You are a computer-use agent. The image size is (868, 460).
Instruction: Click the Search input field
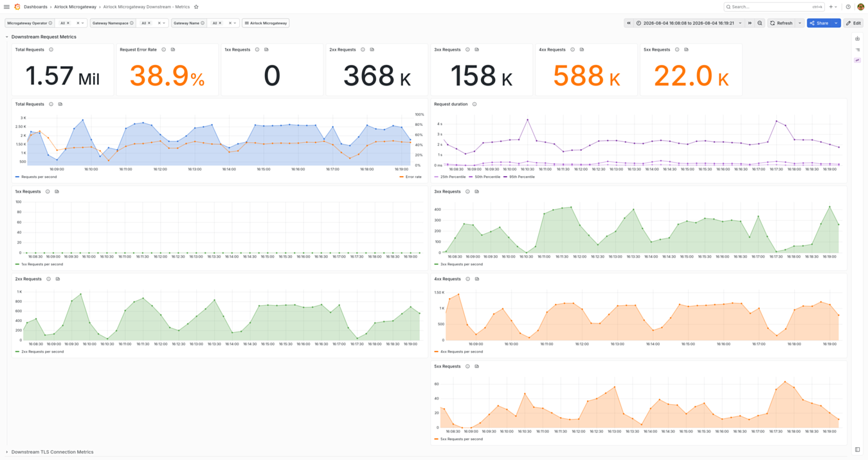pos(774,7)
